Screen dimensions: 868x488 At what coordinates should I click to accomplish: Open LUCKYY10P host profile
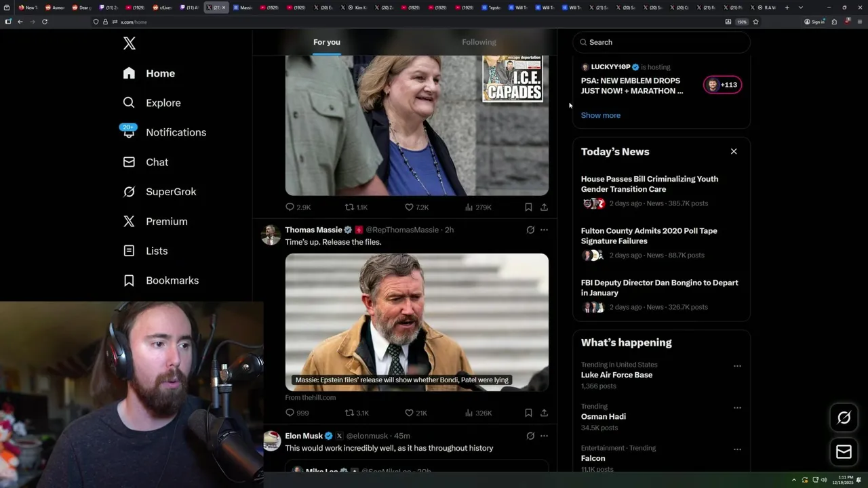610,67
